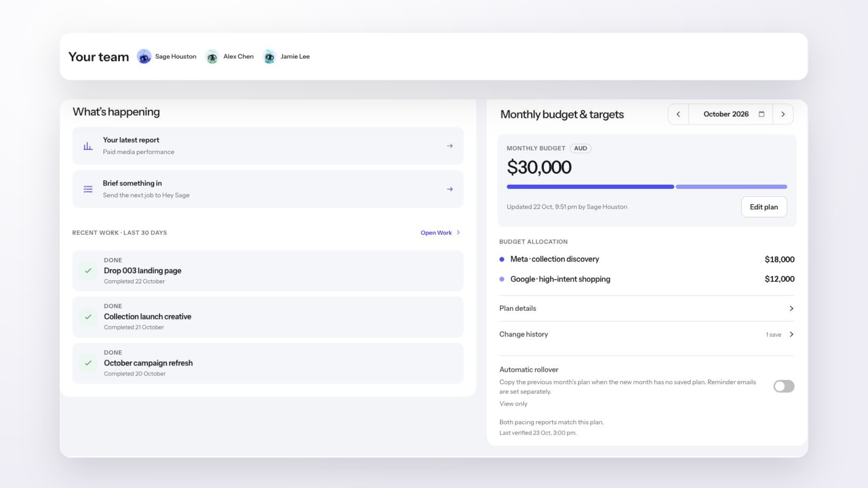The height and width of the screenshot is (488, 868).
Task: Go to previous month with left chevron
Action: [678, 114]
